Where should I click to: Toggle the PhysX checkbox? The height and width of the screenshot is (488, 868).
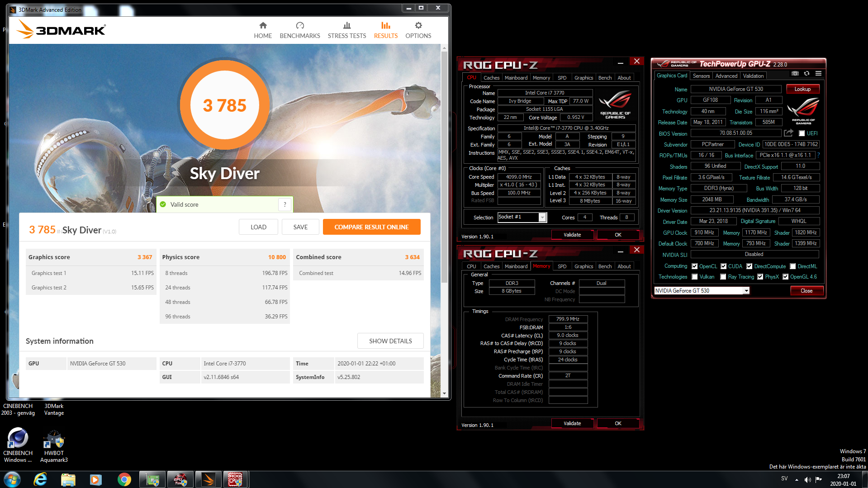coord(760,277)
